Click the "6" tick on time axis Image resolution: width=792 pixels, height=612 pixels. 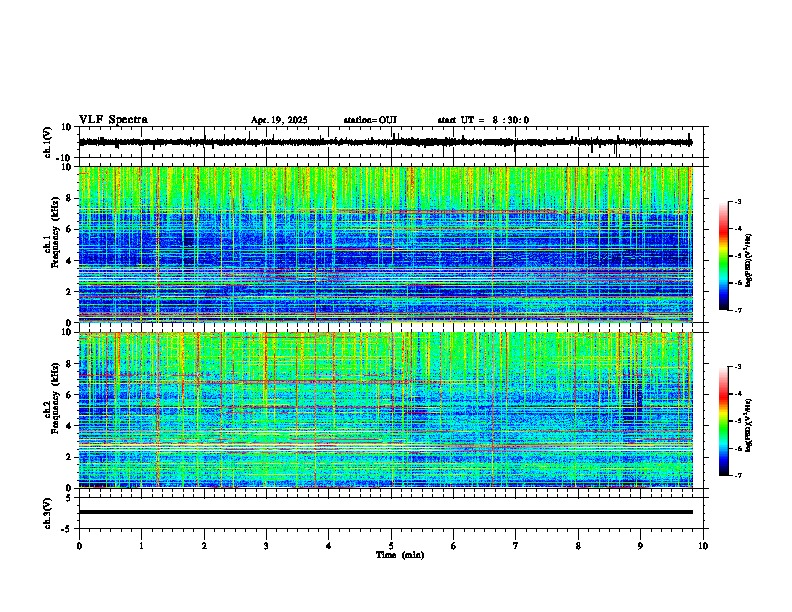(x=453, y=546)
